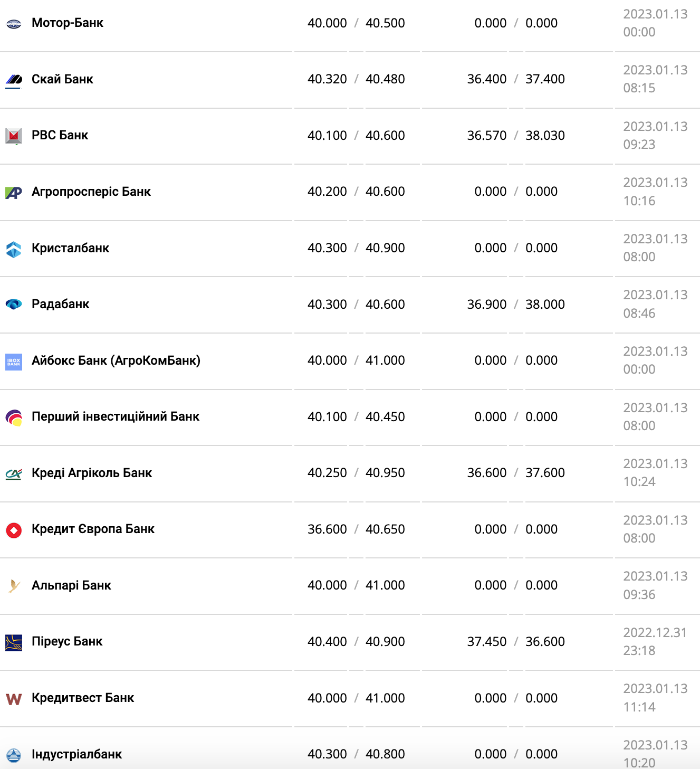Click the Мотор-Банк logo icon
700x769 pixels.
[14, 24]
